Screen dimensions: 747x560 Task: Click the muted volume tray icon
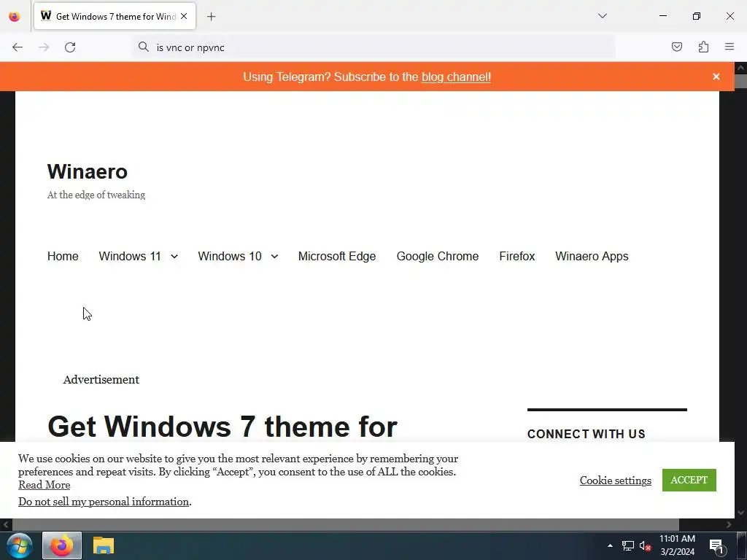tap(645, 545)
